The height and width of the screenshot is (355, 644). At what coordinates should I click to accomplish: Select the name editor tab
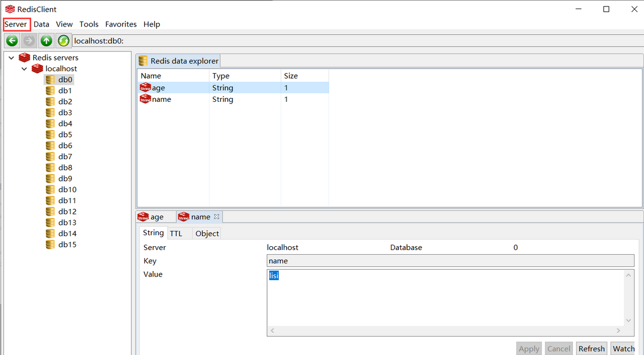click(x=200, y=217)
